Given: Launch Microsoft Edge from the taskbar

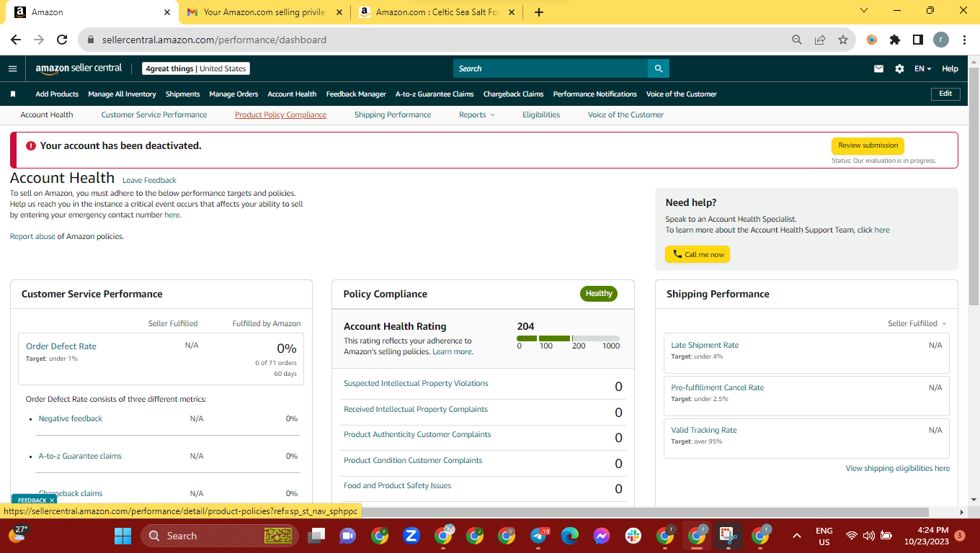Looking at the screenshot, I should pyautogui.click(x=570, y=536).
